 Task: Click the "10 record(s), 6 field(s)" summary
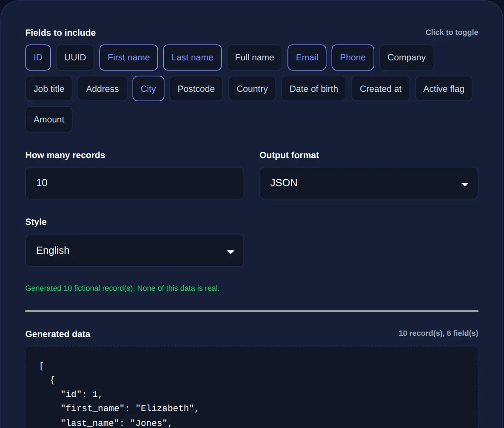pyautogui.click(x=439, y=333)
